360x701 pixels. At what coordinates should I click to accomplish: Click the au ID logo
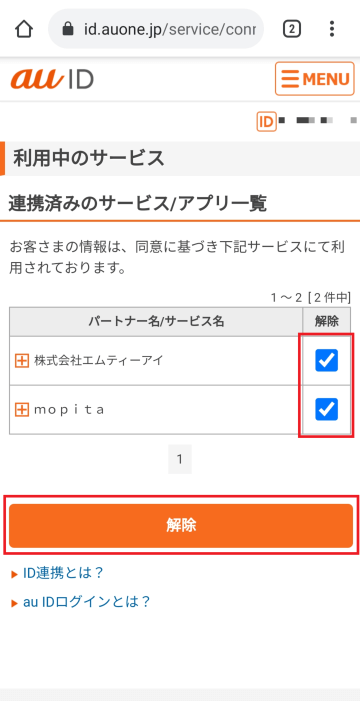tap(52, 80)
